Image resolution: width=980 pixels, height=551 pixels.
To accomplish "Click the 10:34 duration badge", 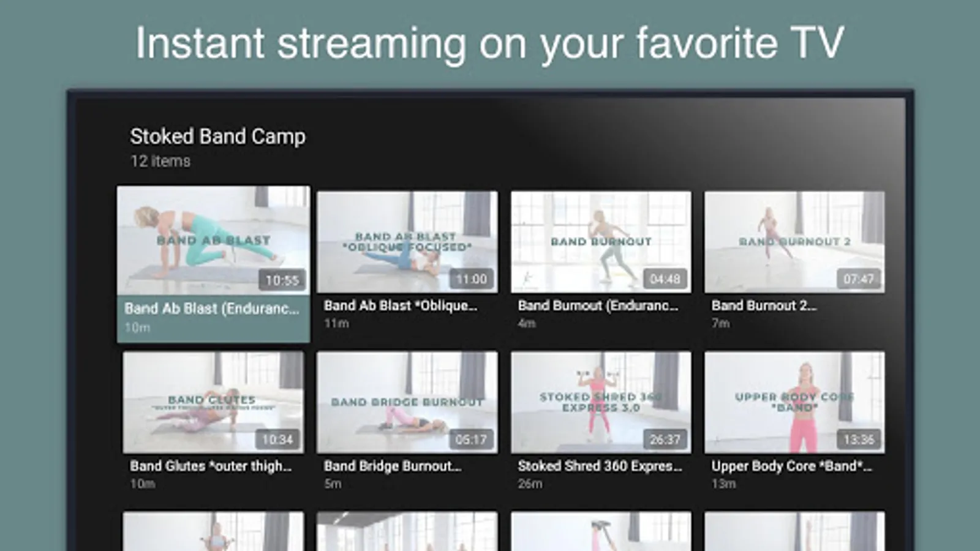I will coord(277,440).
